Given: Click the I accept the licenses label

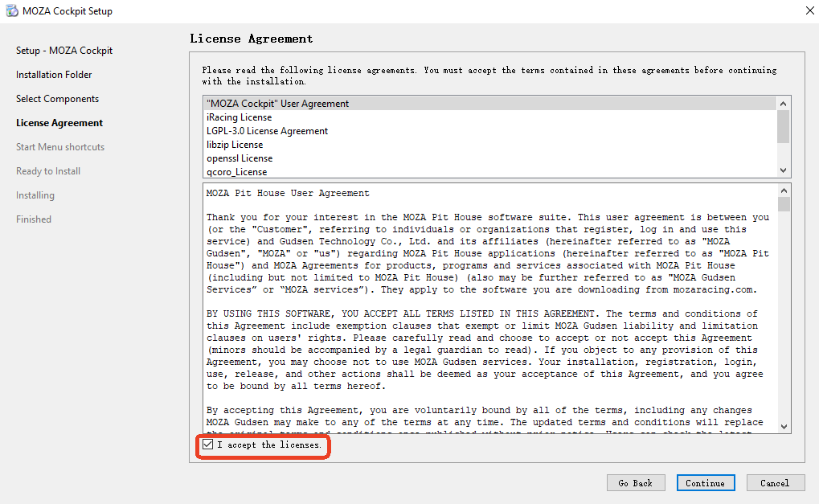Looking at the screenshot, I should (x=269, y=445).
